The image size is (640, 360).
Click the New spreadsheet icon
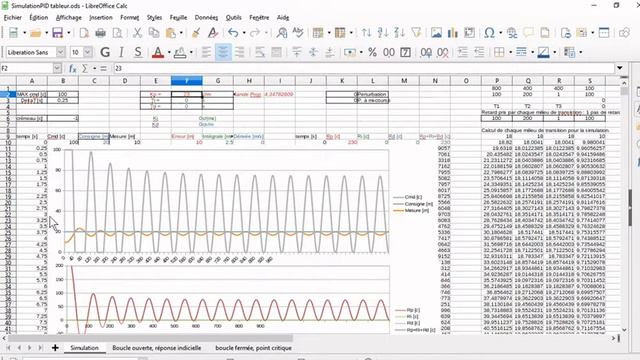13,33
